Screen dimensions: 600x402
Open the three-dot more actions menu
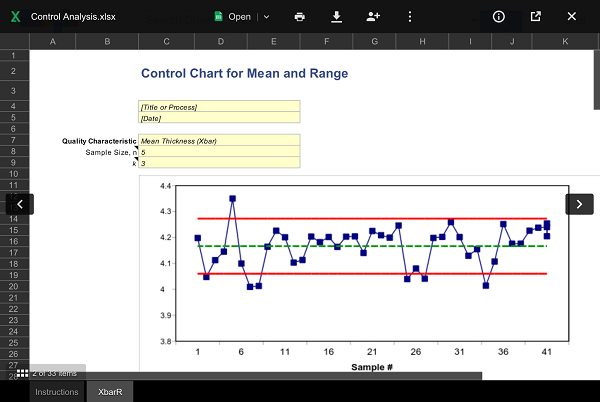(409, 17)
